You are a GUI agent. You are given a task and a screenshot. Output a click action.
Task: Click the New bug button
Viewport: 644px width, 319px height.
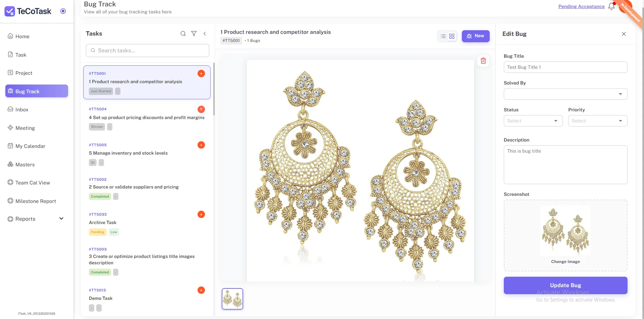coord(476,36)
